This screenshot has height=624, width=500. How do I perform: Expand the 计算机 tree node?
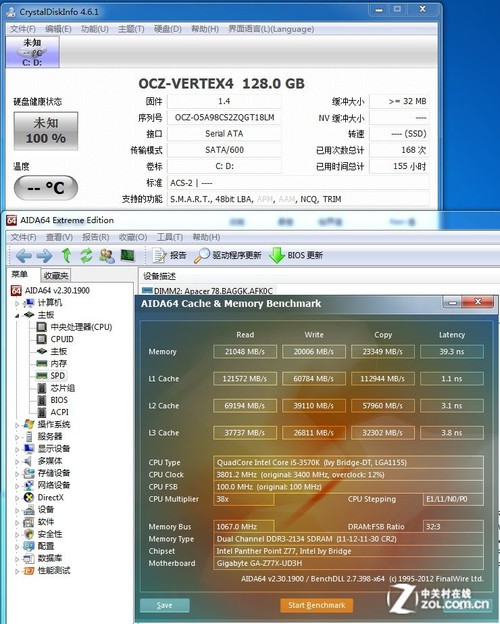[x=17, y=303]
